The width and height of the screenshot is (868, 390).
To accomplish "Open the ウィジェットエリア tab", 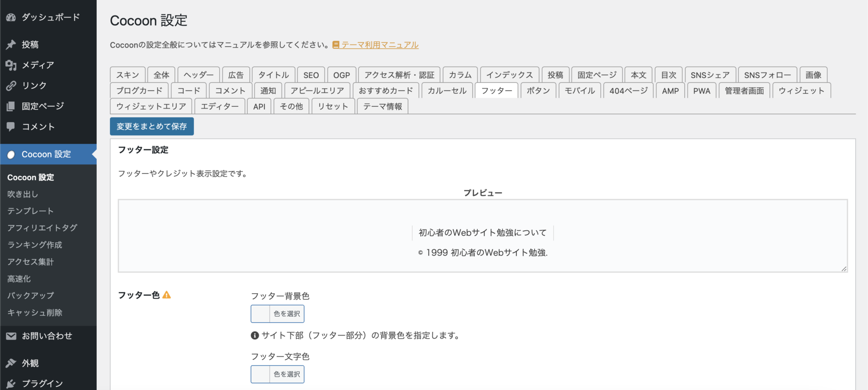I will [x=151, y=106].
